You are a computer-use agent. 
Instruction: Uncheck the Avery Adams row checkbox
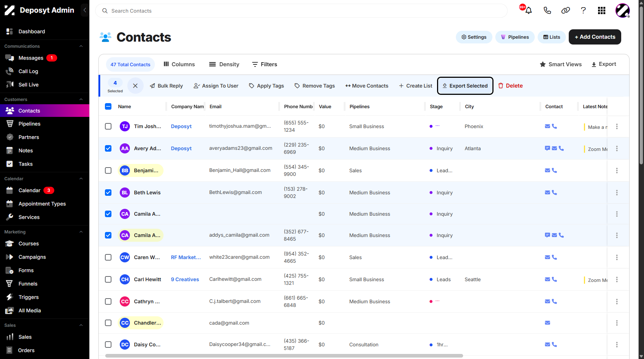(108, 148)
